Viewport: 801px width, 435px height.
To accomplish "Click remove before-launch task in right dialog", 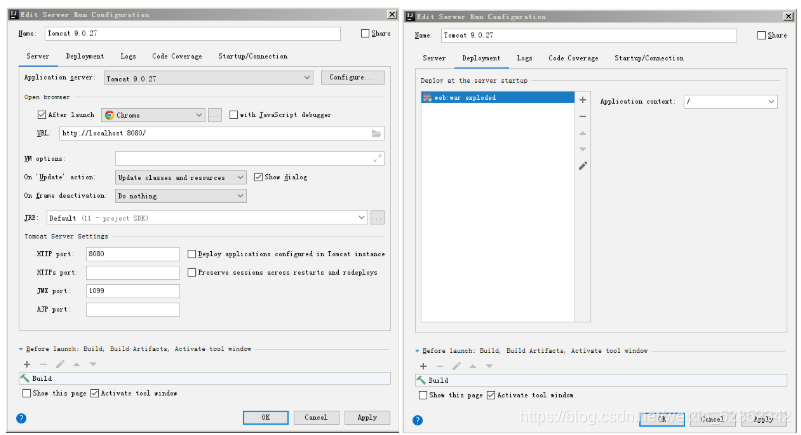I will [x=439, y=366].
